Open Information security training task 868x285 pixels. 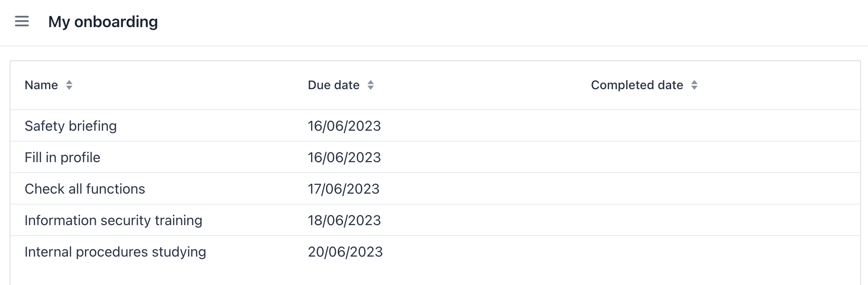pos(113,220)
